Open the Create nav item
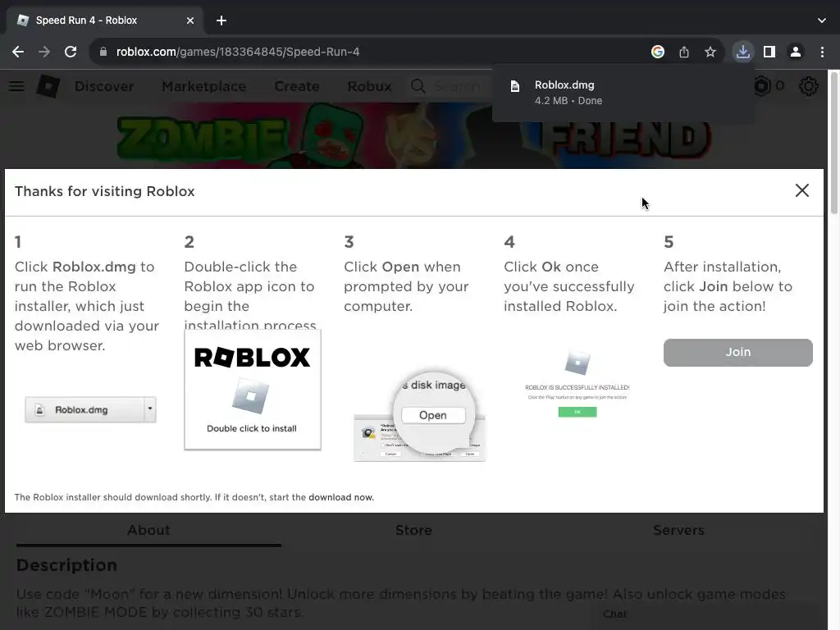The width and height of the screenshot is (840, 630). 297,86
